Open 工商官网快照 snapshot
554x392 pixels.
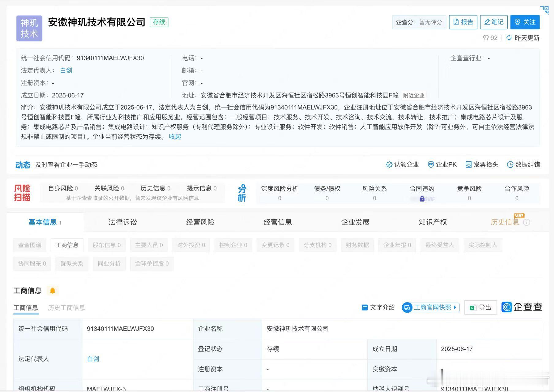(431, 307)
